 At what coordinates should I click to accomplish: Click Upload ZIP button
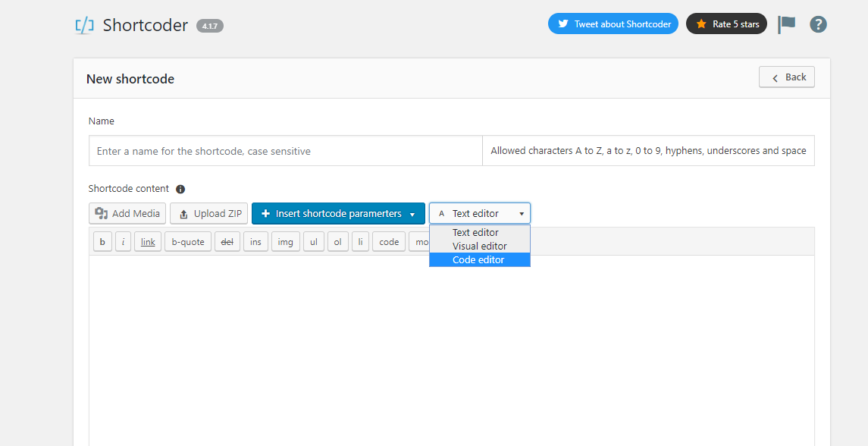click(x=209, y=214)
